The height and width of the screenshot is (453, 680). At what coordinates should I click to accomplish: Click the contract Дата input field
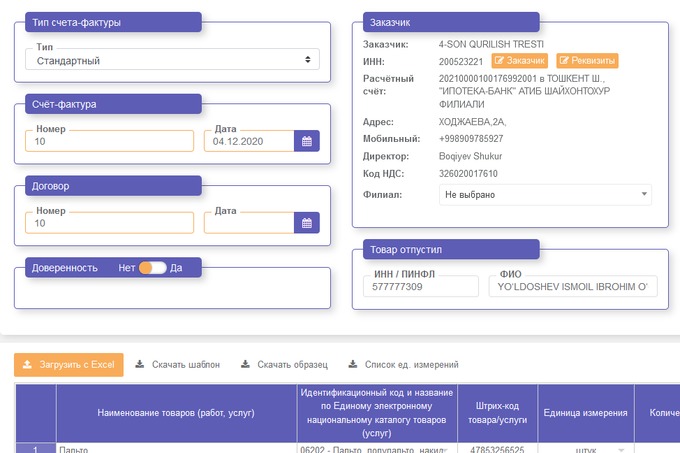(x=248, y=224)
